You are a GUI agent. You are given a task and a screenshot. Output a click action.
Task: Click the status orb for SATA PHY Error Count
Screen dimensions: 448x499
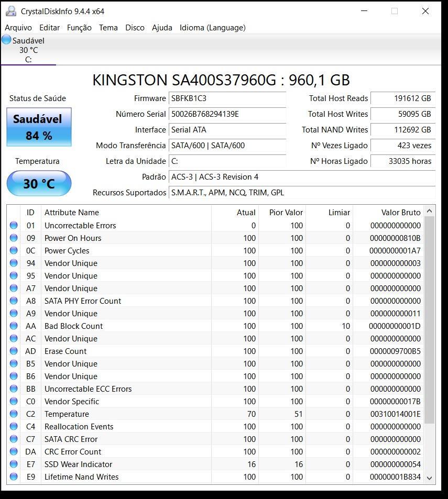click(x=14, y=301)
